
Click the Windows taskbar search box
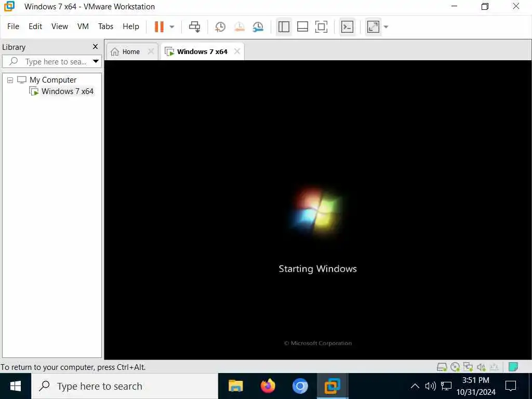(x=125, y=386)
